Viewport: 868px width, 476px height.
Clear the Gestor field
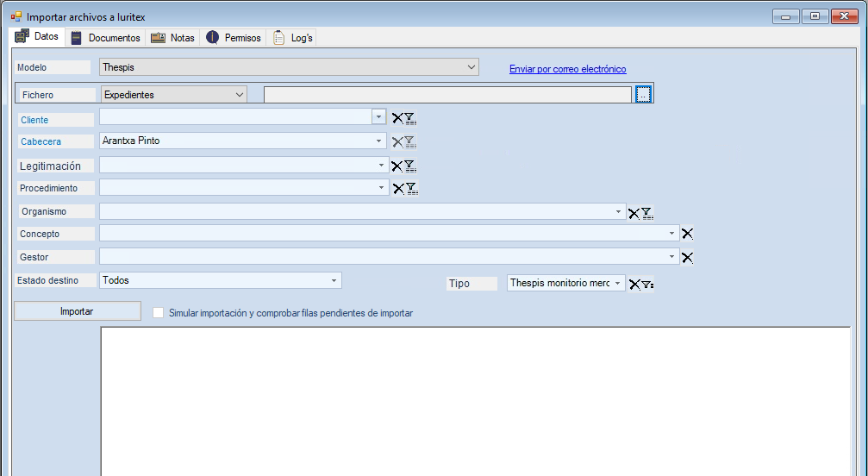pyautogui.click(x=687, y=257)
